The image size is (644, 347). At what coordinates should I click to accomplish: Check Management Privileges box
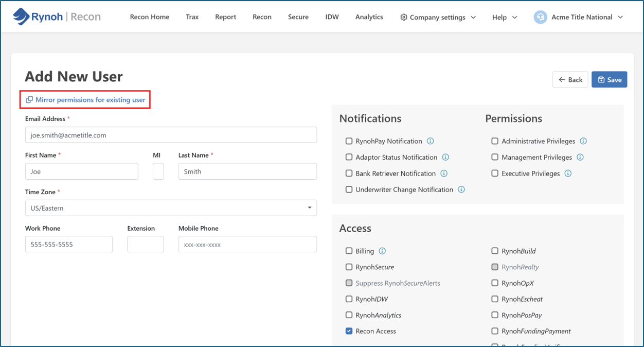(x=495, y=157)
